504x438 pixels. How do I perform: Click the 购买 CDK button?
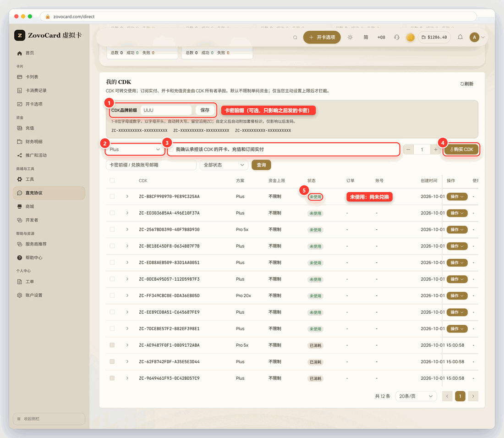click(x=461, y=150)
